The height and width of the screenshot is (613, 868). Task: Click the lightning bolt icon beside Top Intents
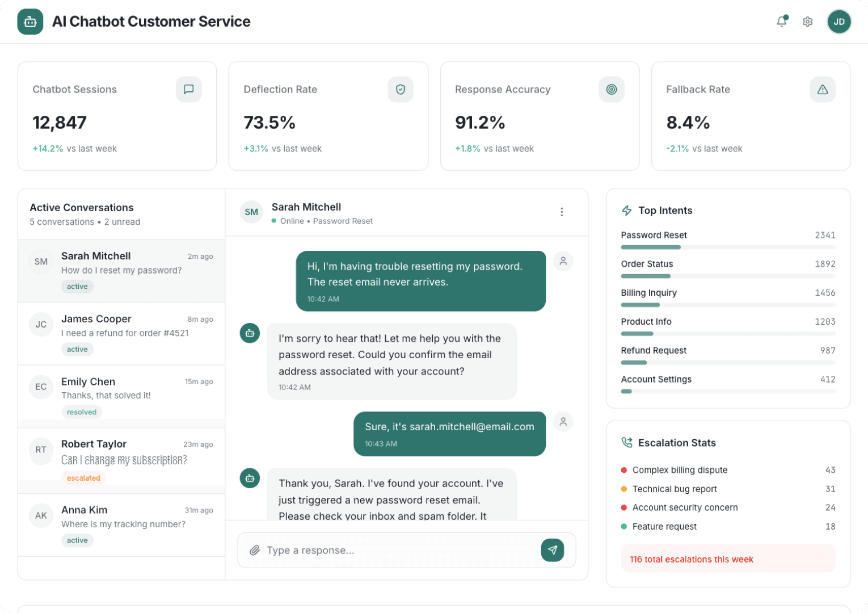[626, 210]
